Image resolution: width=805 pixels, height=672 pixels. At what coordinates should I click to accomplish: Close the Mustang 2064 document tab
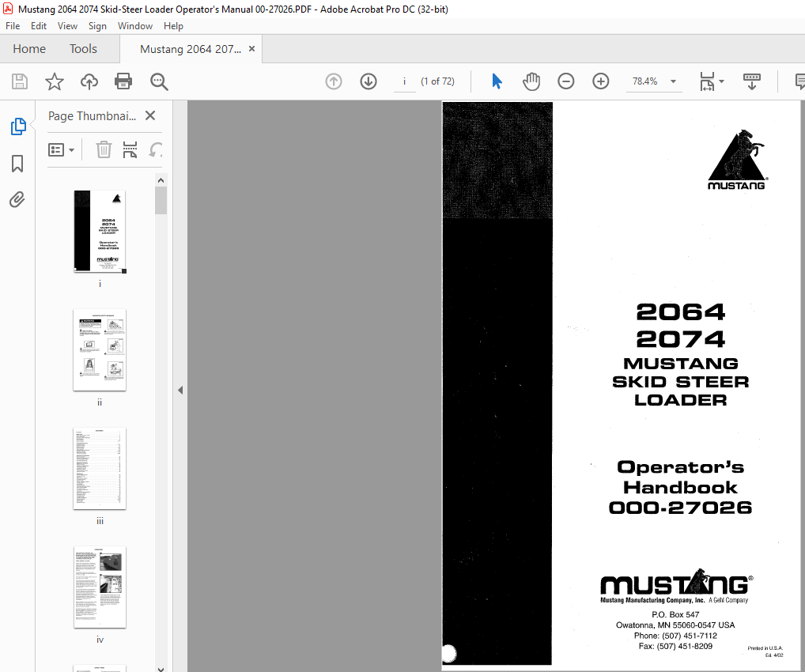coord(251,49)
